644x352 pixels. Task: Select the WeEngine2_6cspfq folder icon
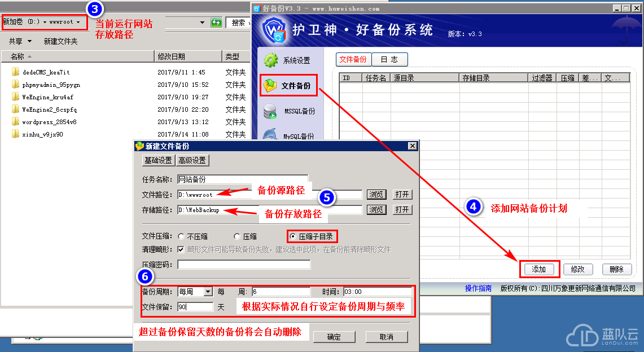point(16,109)
